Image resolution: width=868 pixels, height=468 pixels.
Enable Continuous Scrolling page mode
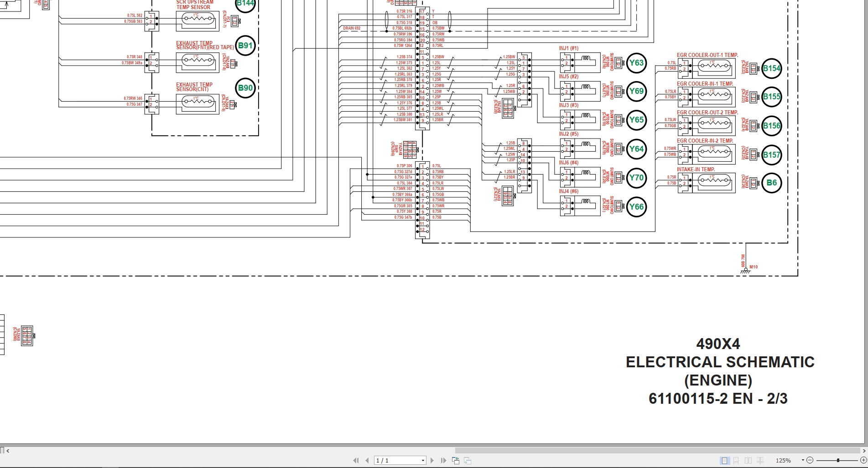736,461
